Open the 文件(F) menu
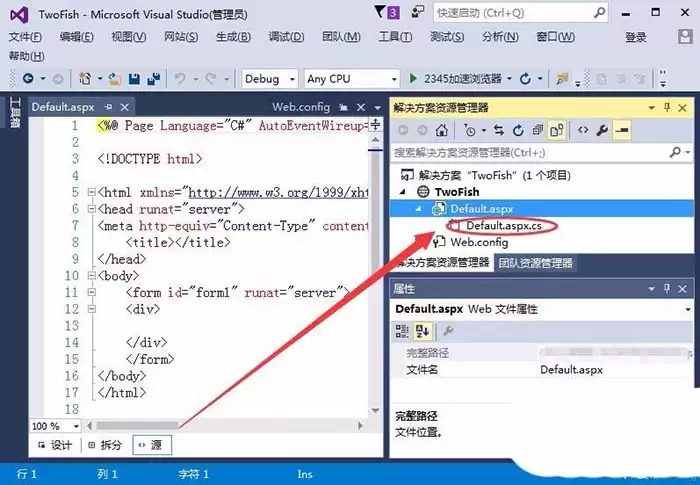 click(x=25, y=37)
